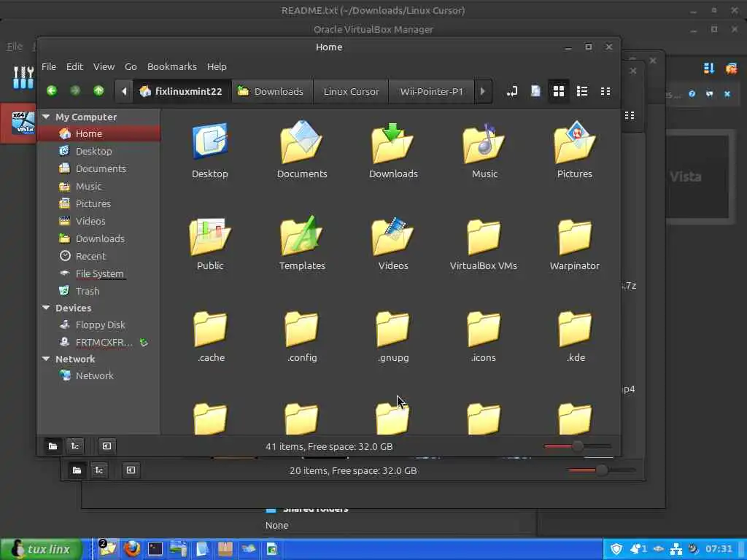
Task: Toggle location entry path icon
Action: point(512,91)
